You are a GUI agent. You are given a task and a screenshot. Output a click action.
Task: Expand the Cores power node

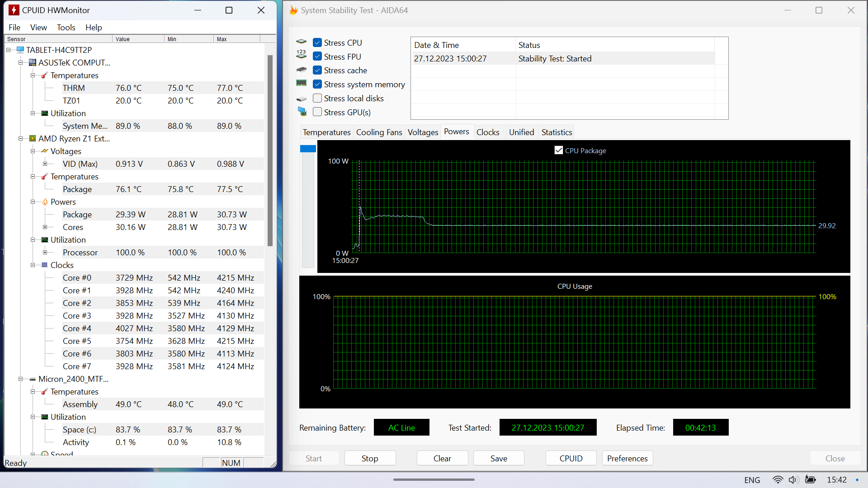tap(45, 227)
